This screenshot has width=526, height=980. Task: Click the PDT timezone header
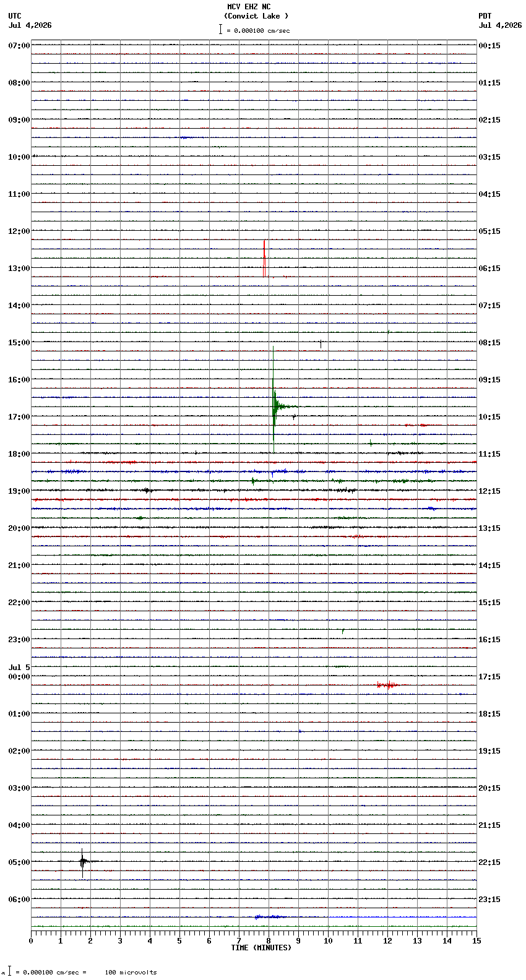coord(485,16)
